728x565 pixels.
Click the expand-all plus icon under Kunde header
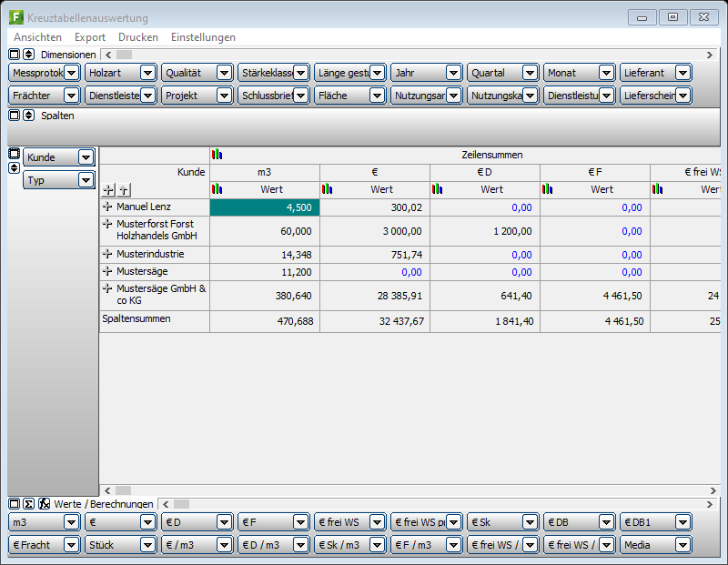coord(108,189)
